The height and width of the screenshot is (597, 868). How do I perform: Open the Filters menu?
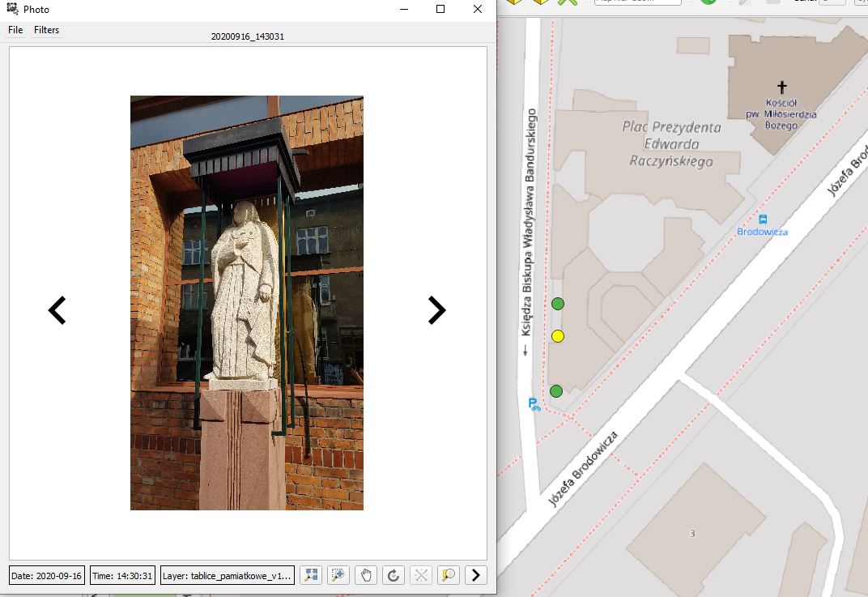46,30
